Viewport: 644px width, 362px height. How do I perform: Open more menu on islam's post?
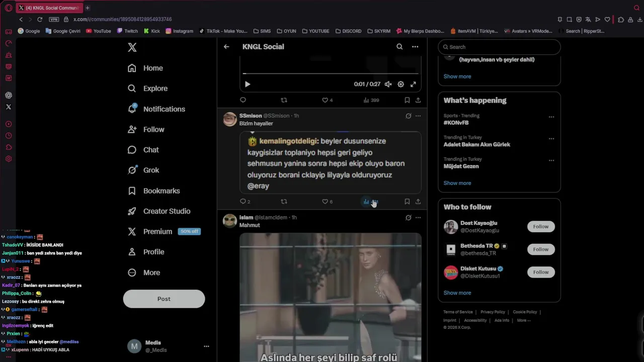point(418,218)
